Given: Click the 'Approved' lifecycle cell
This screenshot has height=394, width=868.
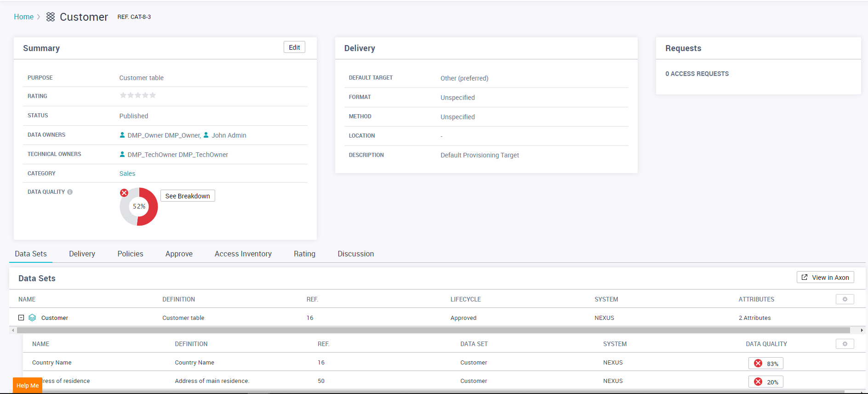Looking at the screenshot, I should [463, 318].
